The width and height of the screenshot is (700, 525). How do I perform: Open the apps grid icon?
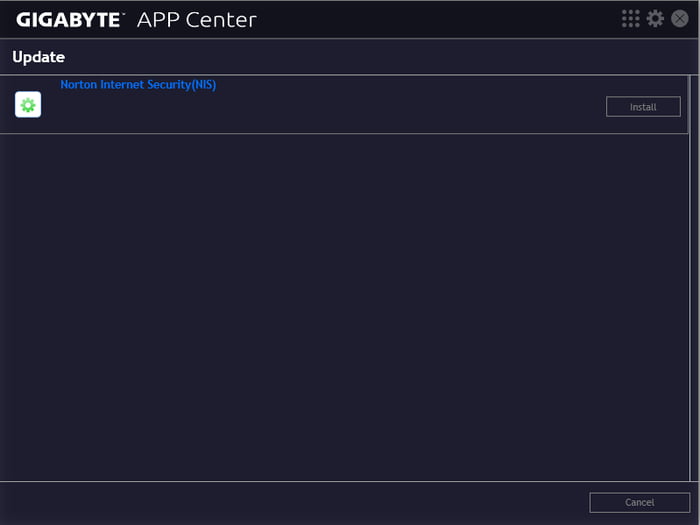click(x=630, y=19)
